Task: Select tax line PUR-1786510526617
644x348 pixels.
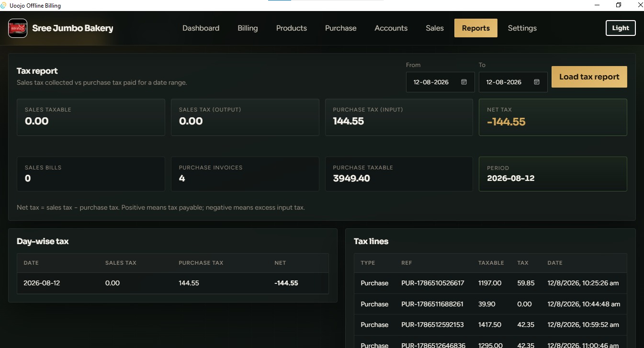Action: [490, 283]
